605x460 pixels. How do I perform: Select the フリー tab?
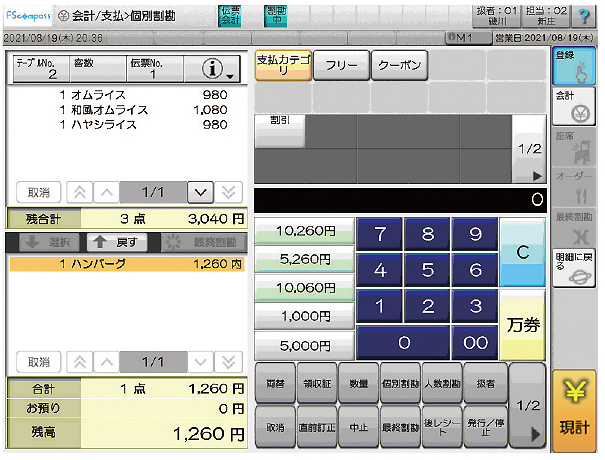(x=341, y=65)
